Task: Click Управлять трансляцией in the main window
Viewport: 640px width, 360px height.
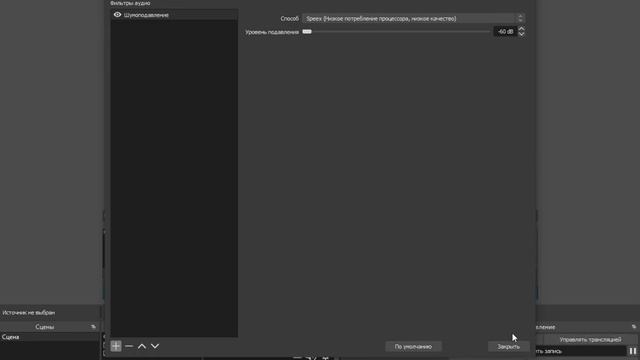Action: [x=590, y=340]
